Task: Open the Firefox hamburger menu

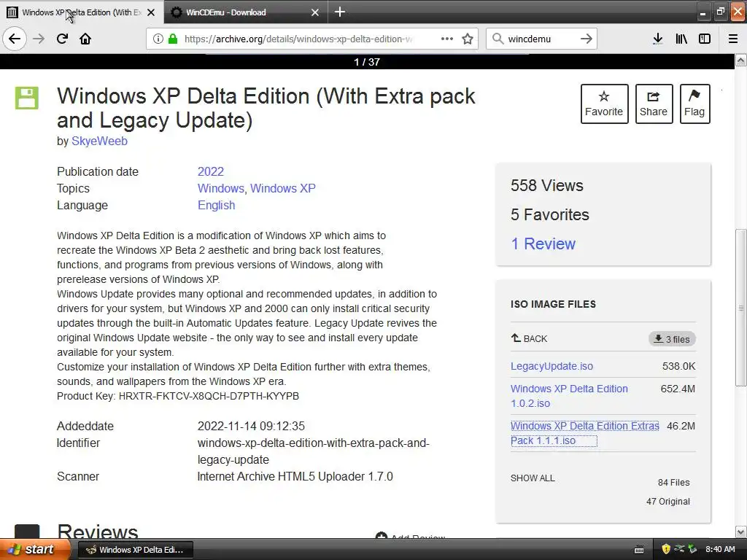Action: coord(733,39)
